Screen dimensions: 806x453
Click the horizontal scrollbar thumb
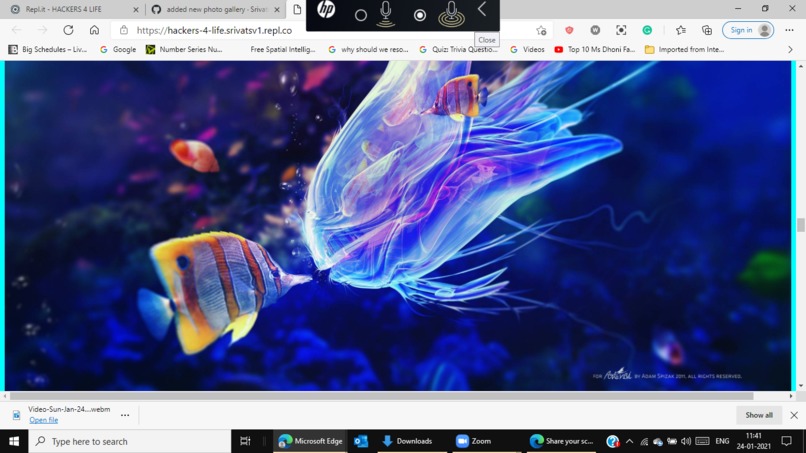(x=381, y=396)
